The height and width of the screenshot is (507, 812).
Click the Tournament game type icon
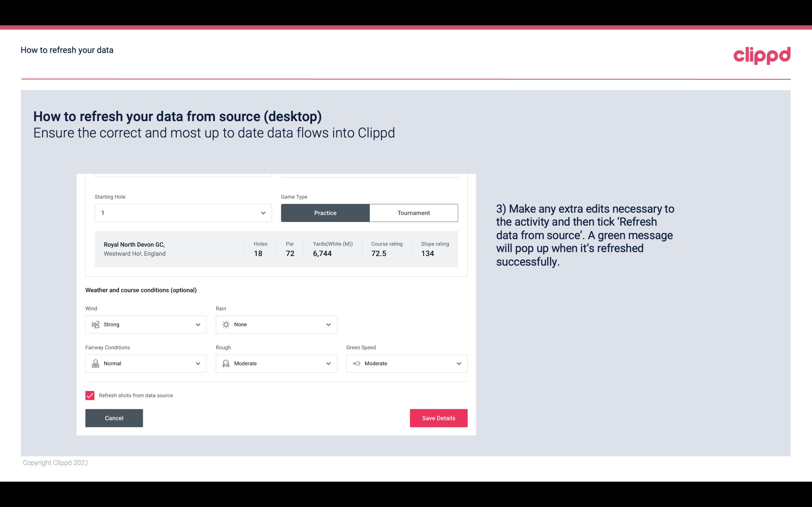click(413, 212)
